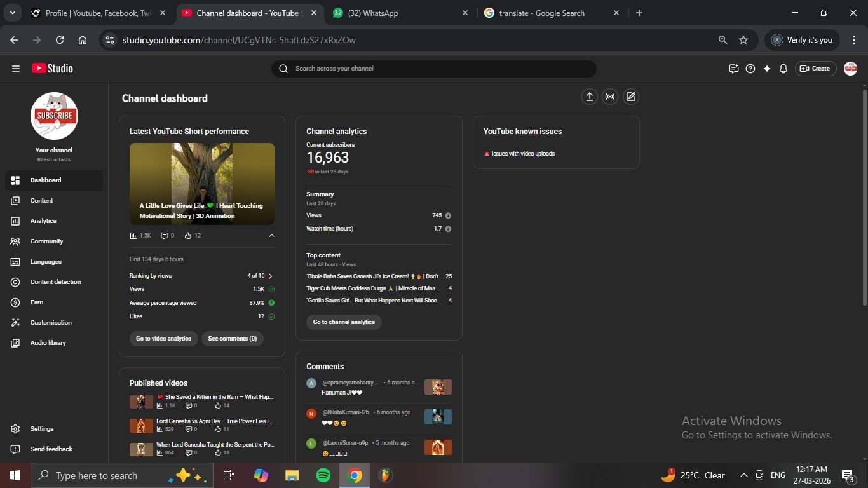
Task: Toggle the hamburger menu in Studio header
Action: pos(16,69)
